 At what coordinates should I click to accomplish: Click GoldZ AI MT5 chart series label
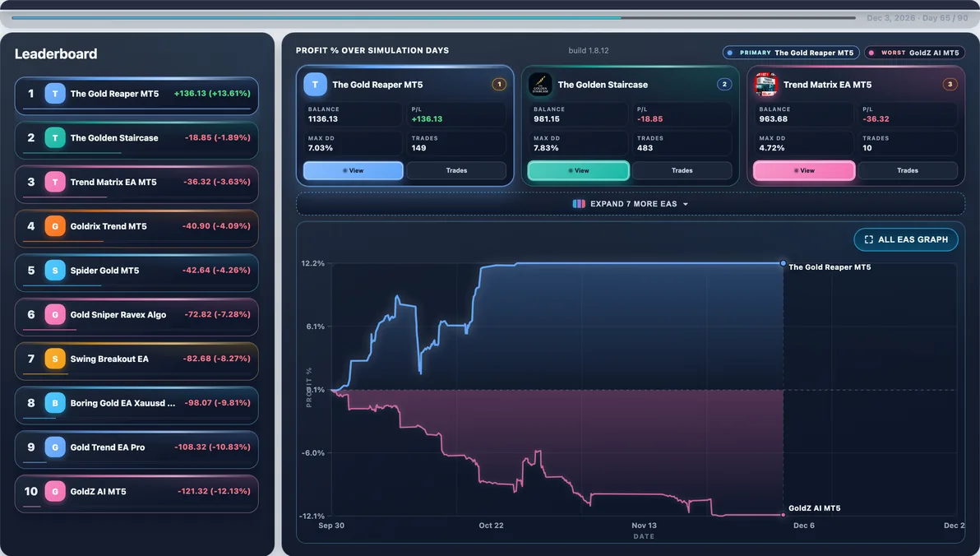coord(815,508)
